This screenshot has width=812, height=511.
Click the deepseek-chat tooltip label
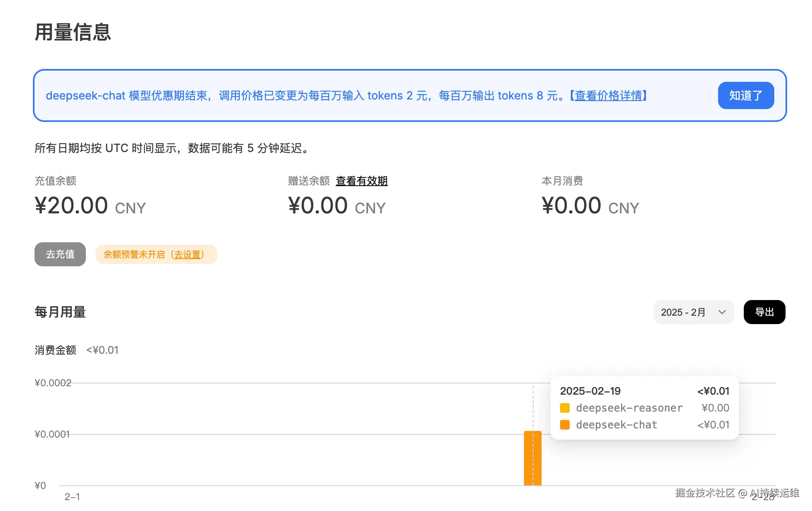coord(616,425)
